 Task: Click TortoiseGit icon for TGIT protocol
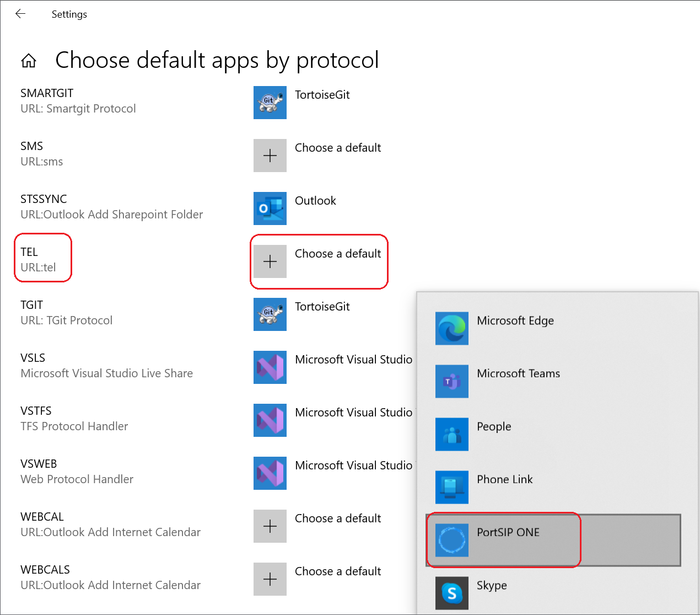pos(270,314)
